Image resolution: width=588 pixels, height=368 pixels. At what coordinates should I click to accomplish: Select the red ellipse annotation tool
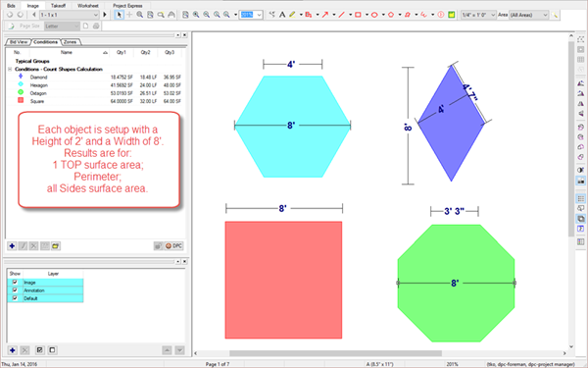374,15
